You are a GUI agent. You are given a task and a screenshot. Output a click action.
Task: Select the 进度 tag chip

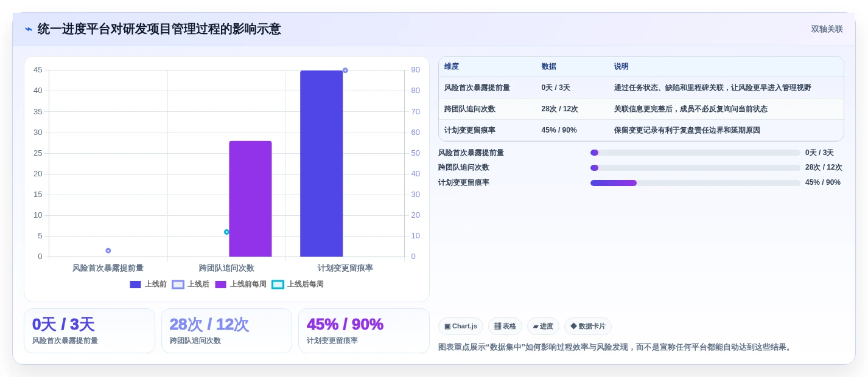(543, 327)
